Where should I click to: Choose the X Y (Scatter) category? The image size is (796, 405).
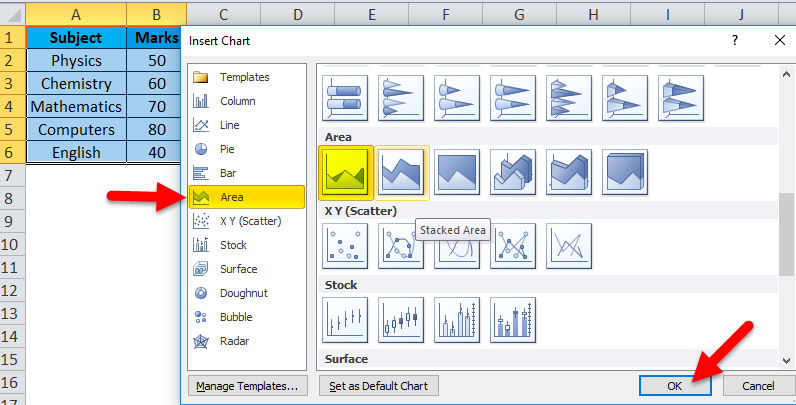click(250, 221)
